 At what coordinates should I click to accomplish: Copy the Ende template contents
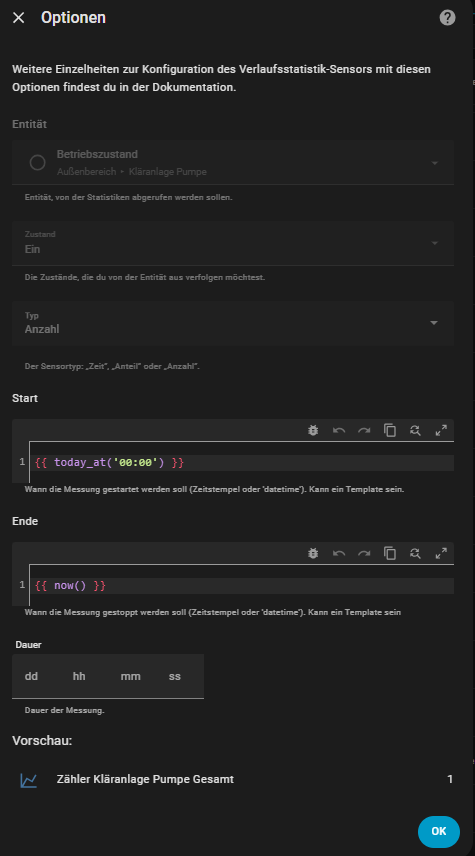pyautogui.click(x=390, y=554)
